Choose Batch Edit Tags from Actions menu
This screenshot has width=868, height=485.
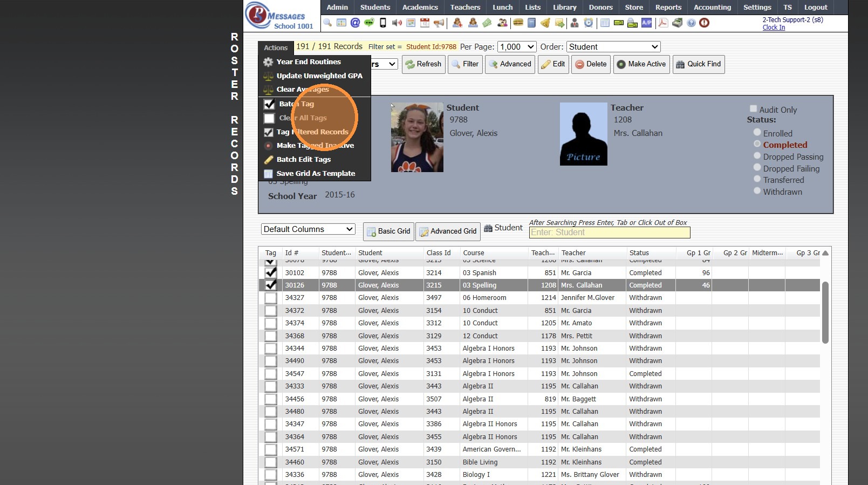tap(304, 160)
